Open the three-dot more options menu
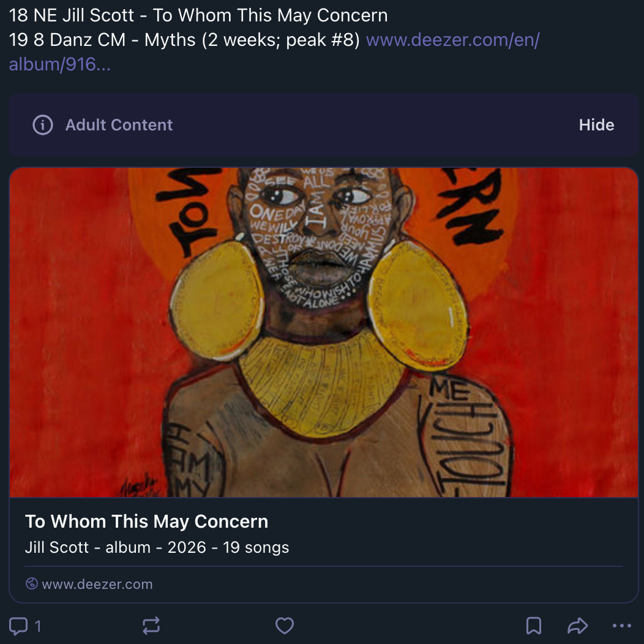This screenshot has width=644, height=644. [x=621, y=626]
